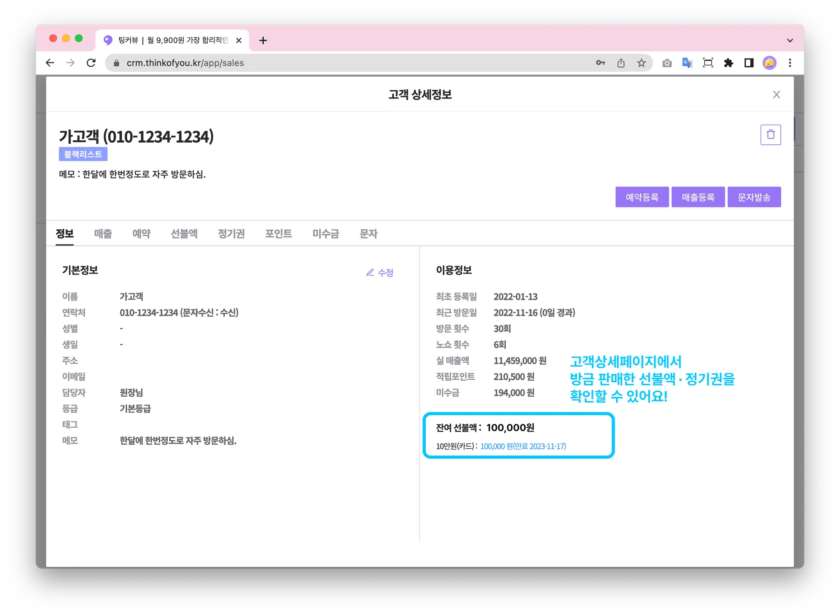Switch to the 매출 tab
The image size is (840, 616).
103,234
